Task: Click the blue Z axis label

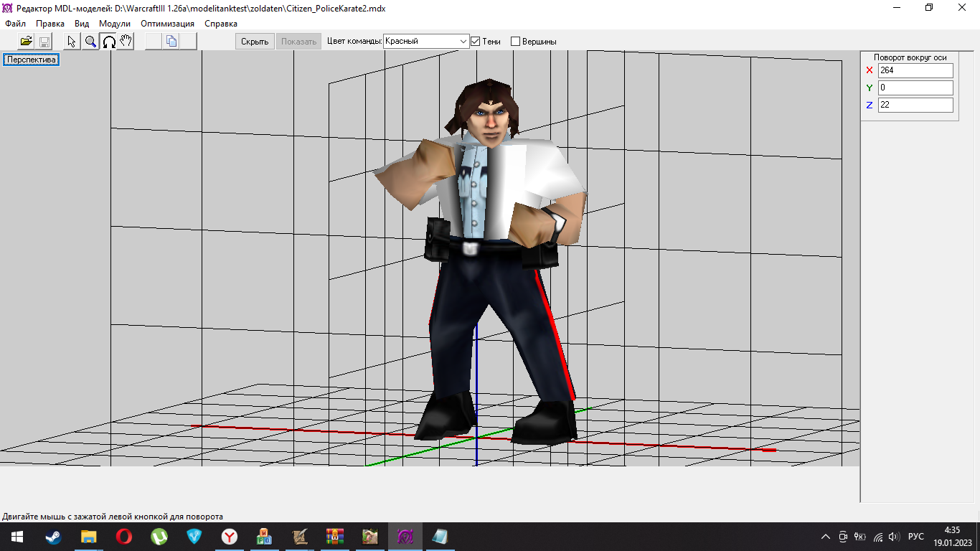Action: coord(870,105)
